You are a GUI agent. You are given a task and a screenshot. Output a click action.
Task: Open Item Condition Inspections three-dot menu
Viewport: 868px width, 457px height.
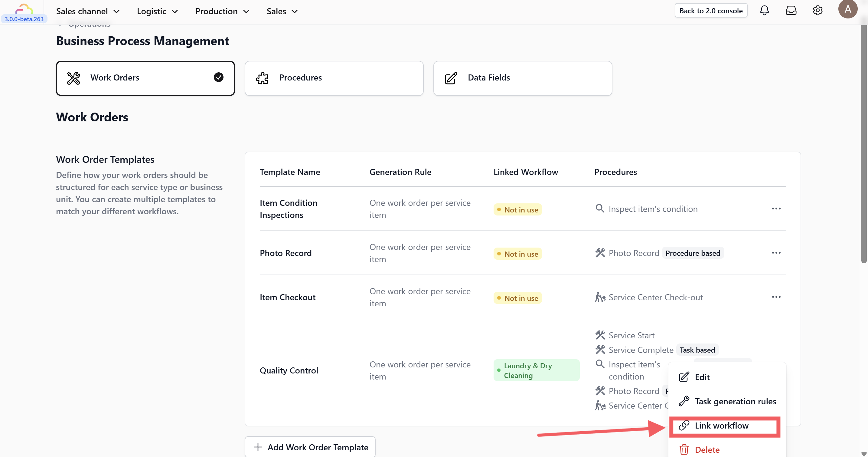tap(776, 209)
